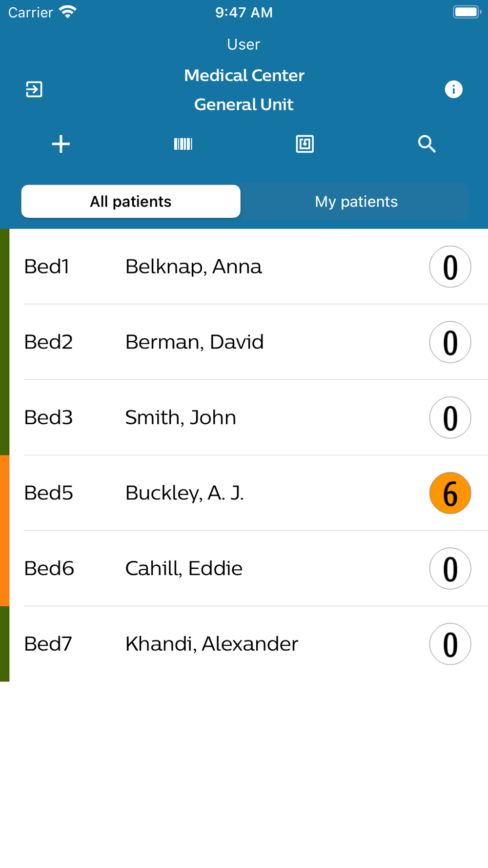
Task: Open Bed7 patient Khandi, Alexander
Action: [x=211, y=644]
